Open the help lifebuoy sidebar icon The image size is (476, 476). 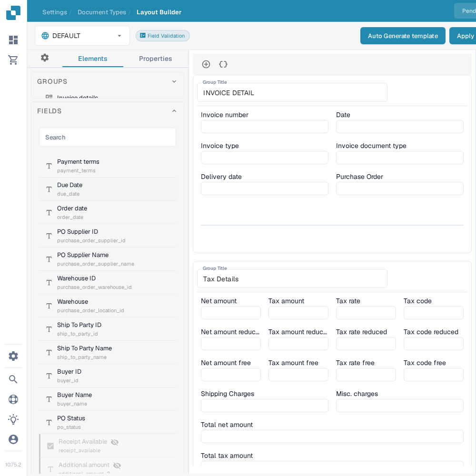pos(13,399)
